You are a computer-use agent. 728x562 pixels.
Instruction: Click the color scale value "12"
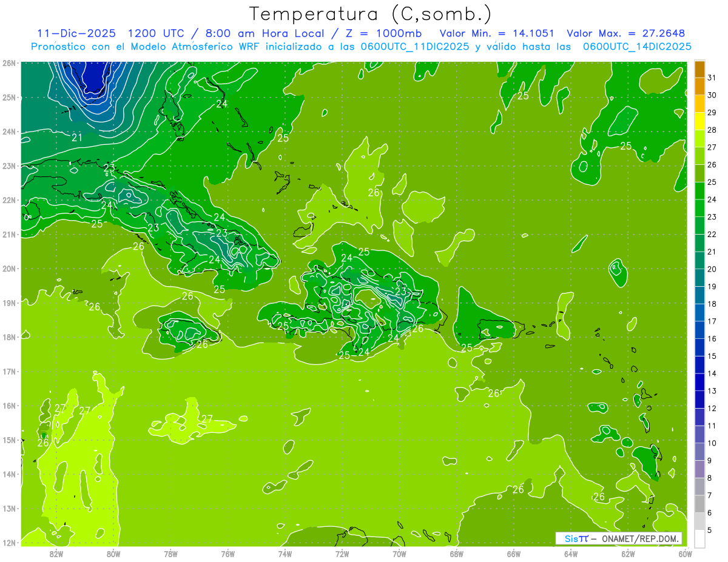[712, 409]
